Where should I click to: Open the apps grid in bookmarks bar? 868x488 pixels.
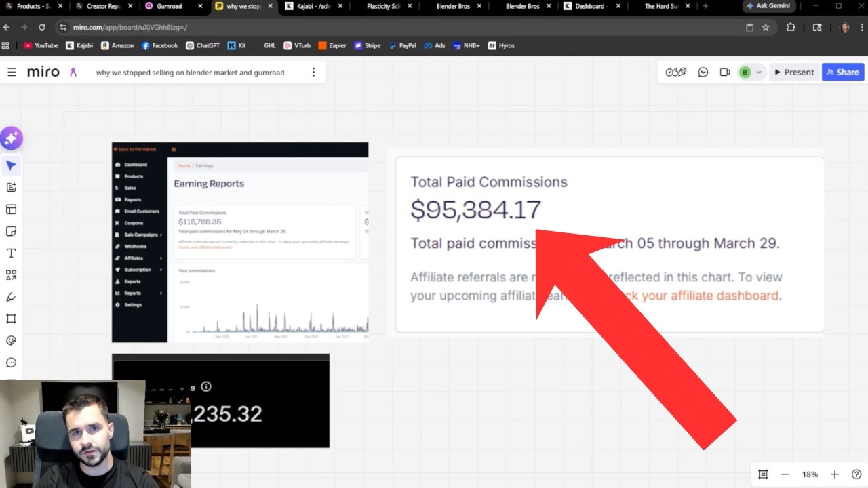6,46
